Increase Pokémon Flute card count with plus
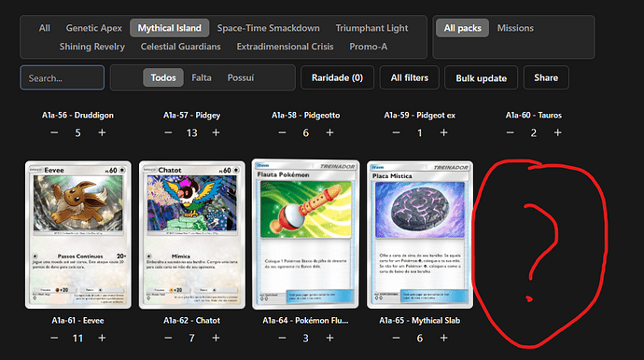This screenshot has width=644, height=360. 329,338
